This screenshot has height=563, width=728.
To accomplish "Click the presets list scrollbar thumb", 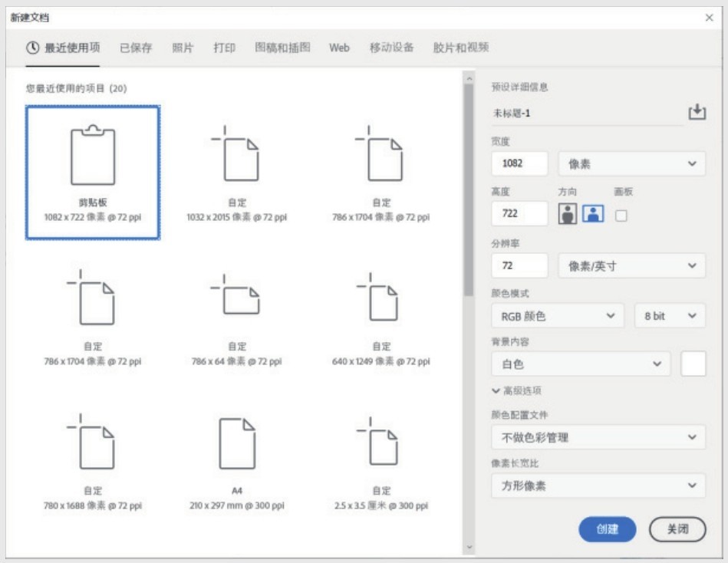I will tap(469, 190).
